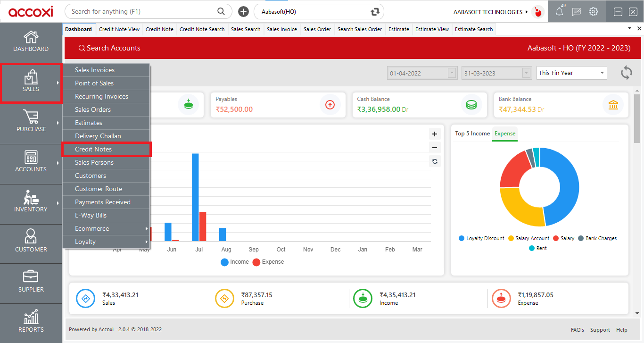
Task: Expand the Ecommerce submenu
Action: tap(106, 228)
